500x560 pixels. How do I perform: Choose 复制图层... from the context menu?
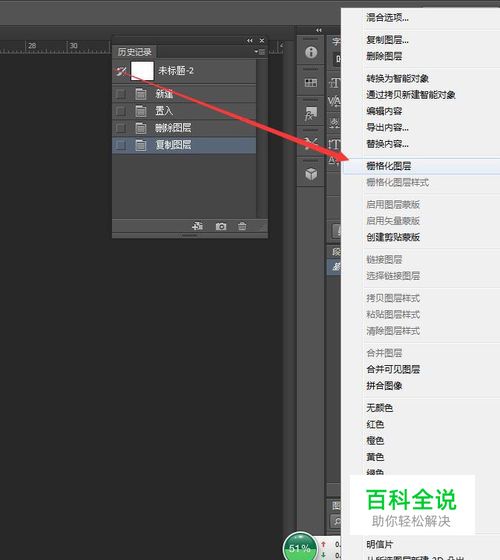[x=388, y=40]
